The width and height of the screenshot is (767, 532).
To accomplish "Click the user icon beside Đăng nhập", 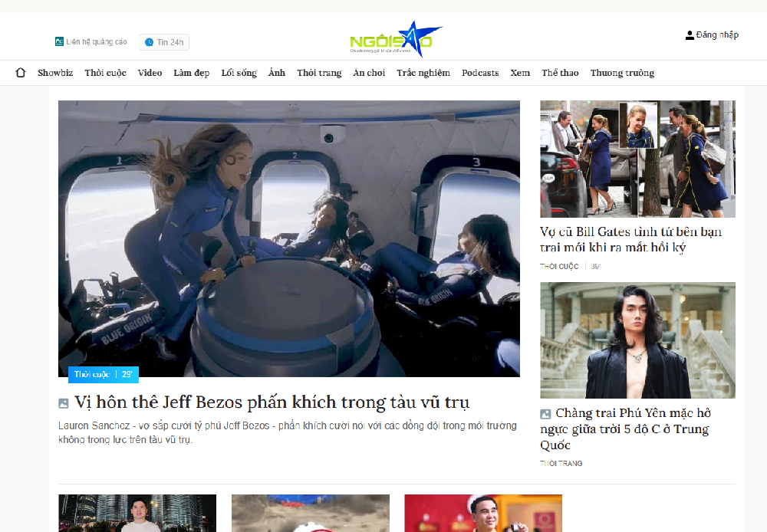I will [690, 35].
